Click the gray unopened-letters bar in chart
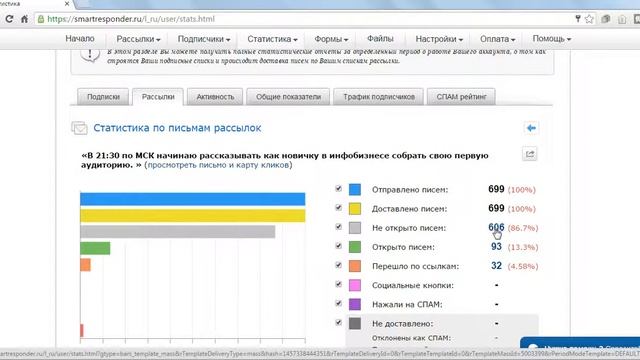640x360 pixels. [x=178, y=231]
